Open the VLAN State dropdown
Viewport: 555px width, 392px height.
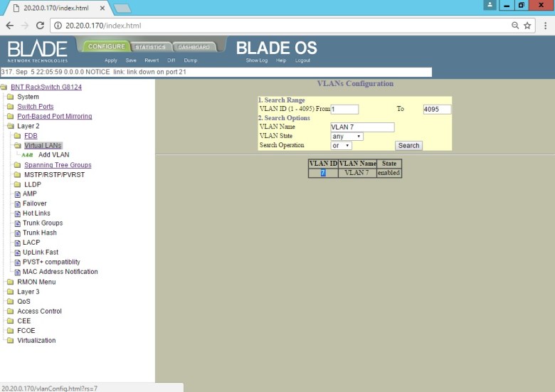click(347, 136)
